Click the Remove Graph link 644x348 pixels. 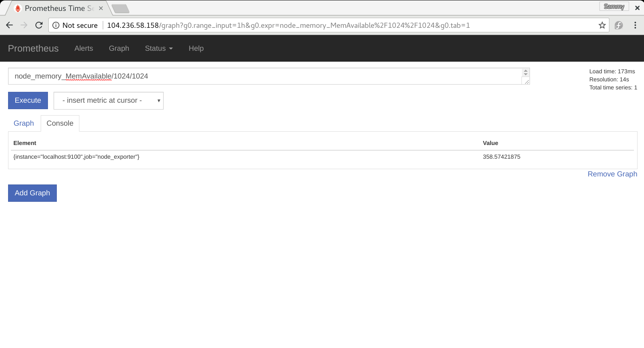click(612, 174)
